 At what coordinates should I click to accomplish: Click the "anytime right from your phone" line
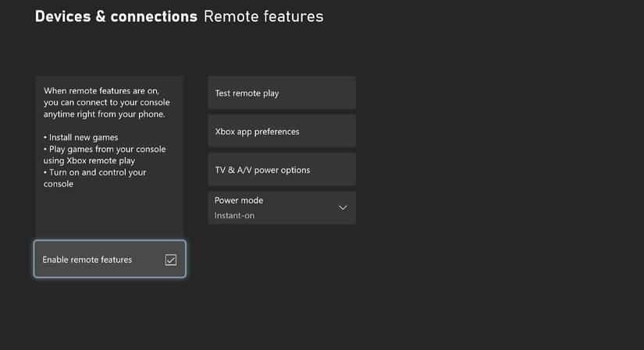pyautogui.click(x=104, y=114)
